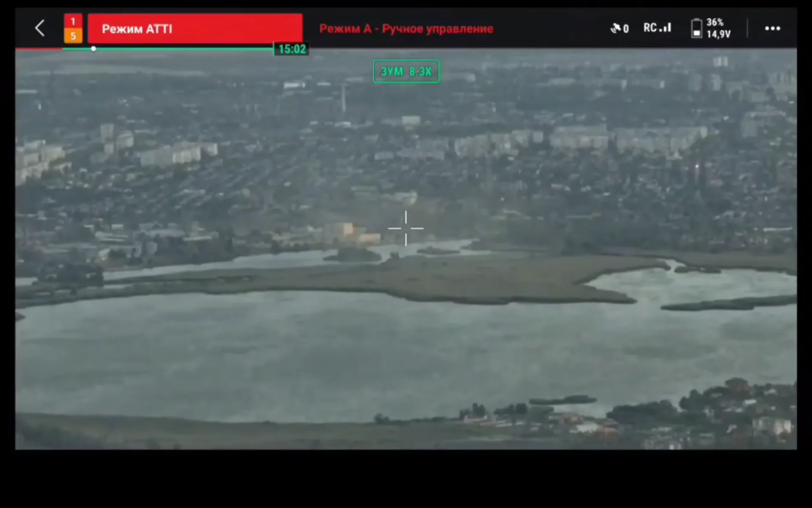Tap the back arrow icon
812x508 pixels.
[40, 28]
